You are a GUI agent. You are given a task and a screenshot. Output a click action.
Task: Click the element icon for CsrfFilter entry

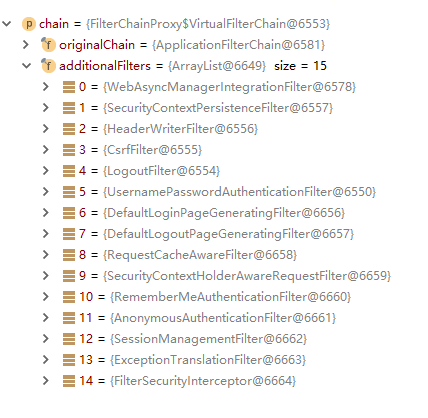69,150
